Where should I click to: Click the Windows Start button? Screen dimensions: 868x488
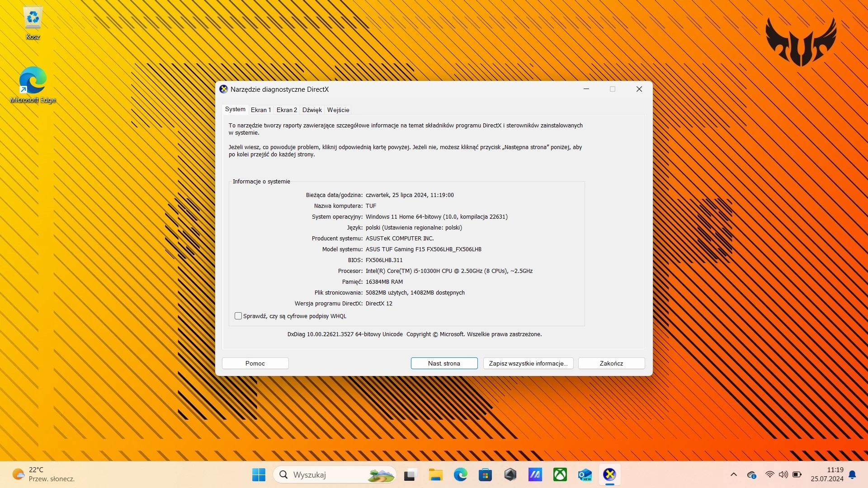(259, 474)
